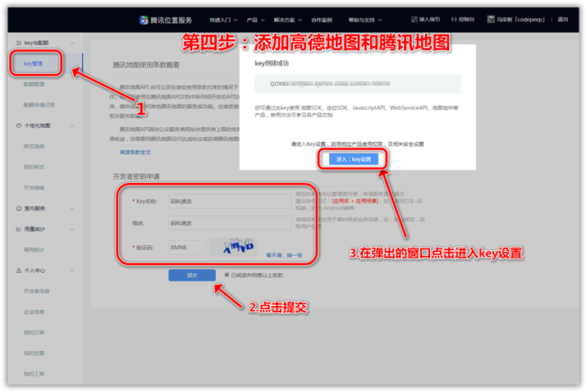Click the 验证码 input field containing XMNB

[x=187, y=247]
